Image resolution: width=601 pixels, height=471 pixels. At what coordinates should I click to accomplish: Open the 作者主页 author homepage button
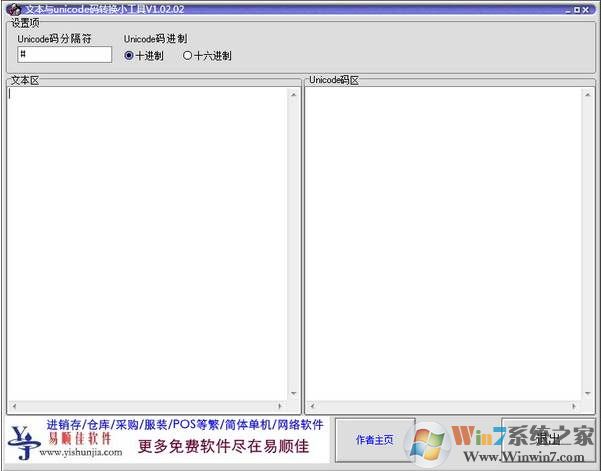(375, 440)
